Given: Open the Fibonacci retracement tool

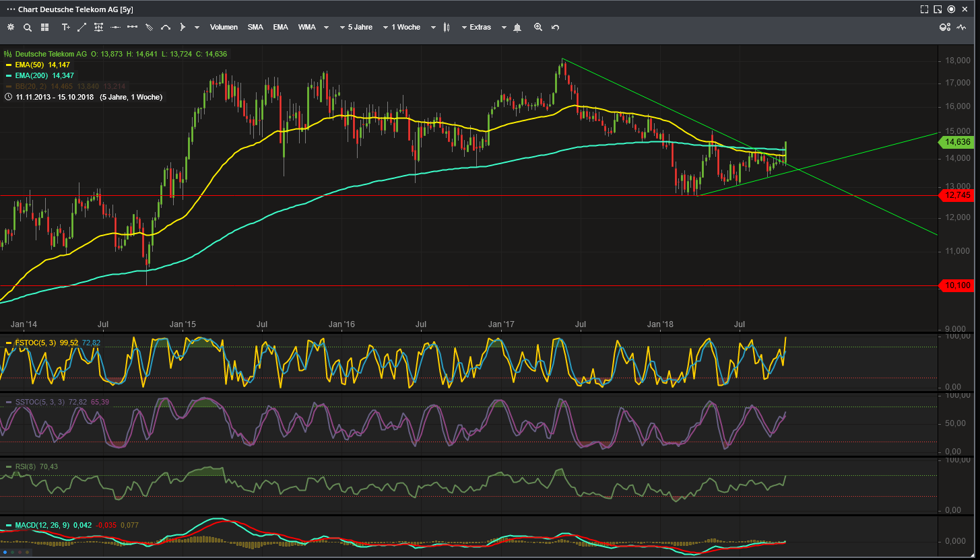Looking at the screenshot, I should click(x=99, y=27).
